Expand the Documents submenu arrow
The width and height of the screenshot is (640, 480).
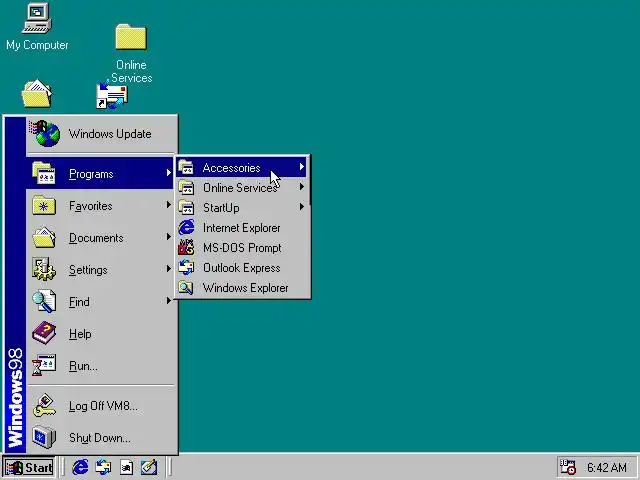[169, 237]
